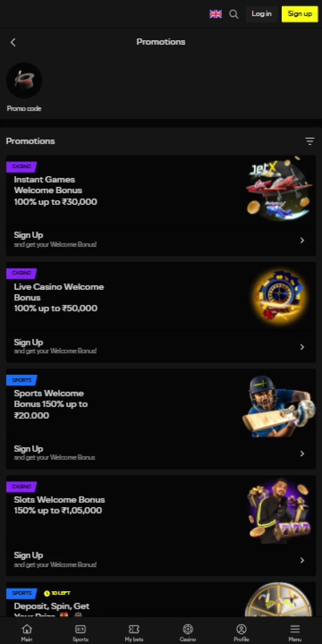The image size is (322, 644).
Task: Expand the Live Casino bonus chevron
Action: pyautogui.click(x=302, y=347)
